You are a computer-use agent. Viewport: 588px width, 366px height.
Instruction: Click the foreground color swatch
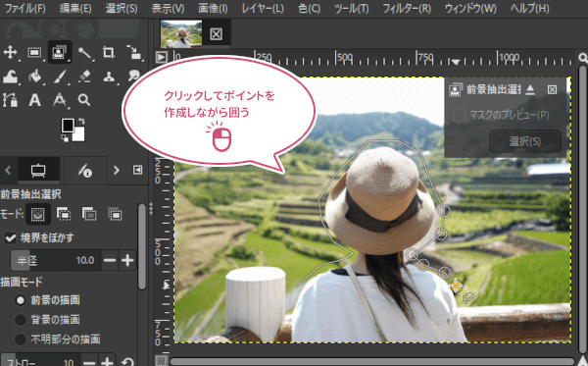(68, 125)
